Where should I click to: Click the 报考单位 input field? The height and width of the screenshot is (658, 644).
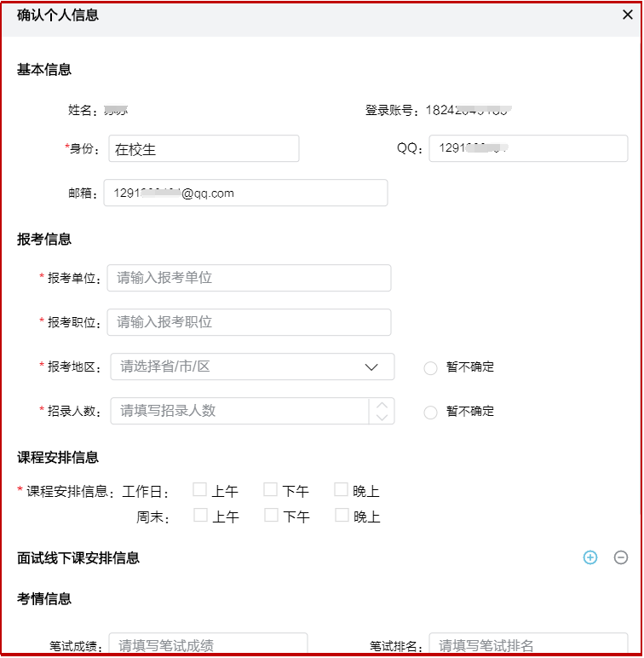click(249, 278)
